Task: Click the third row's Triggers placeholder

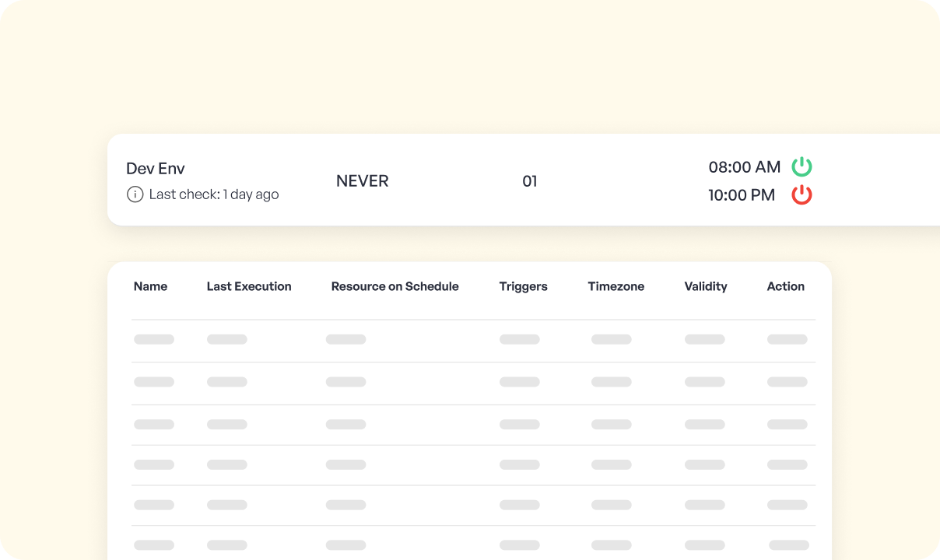Action: tap(519, 425)
